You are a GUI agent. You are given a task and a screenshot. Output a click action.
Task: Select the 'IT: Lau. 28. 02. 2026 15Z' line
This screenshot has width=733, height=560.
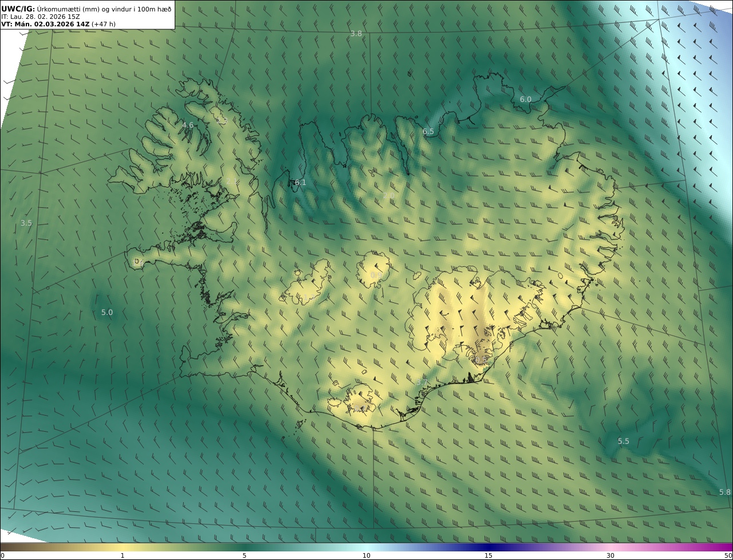tap(40, 17)
